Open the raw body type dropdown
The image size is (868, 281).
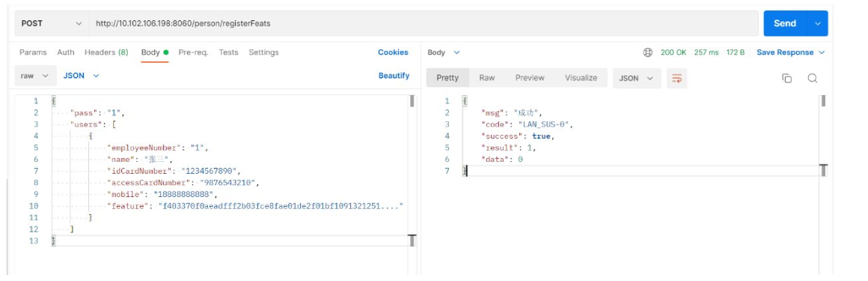click(x=35, y=76)
